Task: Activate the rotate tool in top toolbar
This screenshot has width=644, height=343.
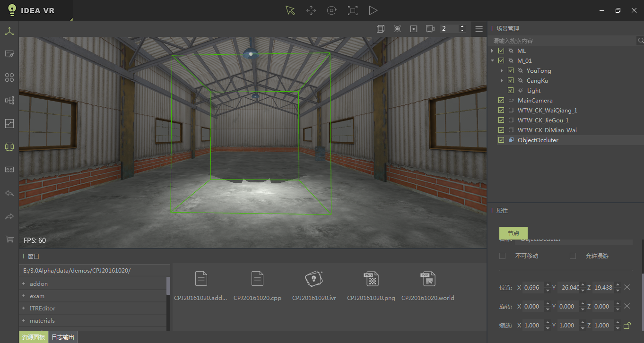Action: click(x=332, y=10)
